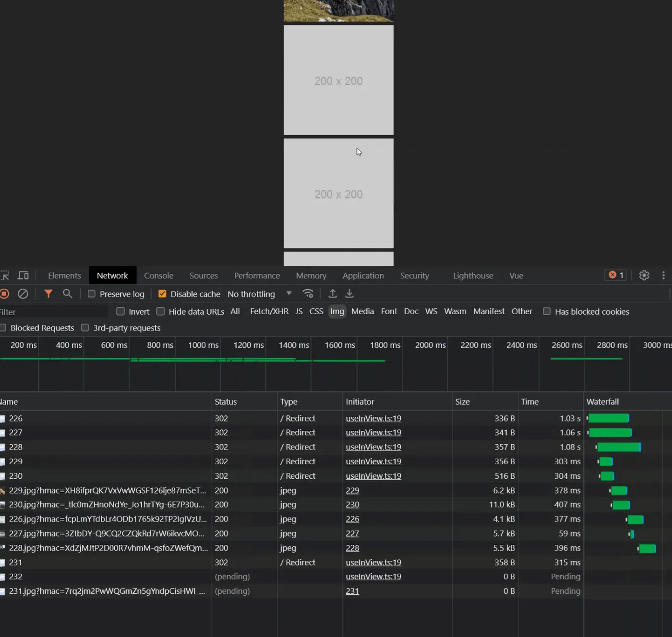The image size is (672, 637).
Task: Open the Application tab
Action: tap(363, 275)
